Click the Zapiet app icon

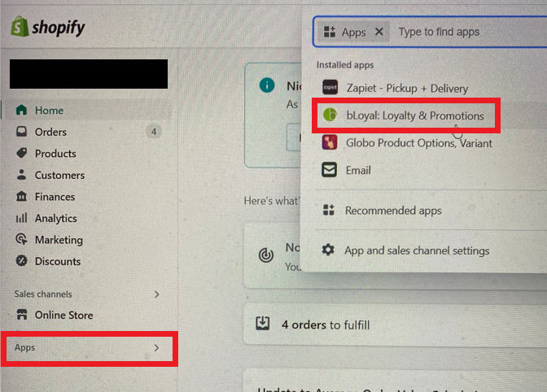pyautogui.click(x=330, y=87)
